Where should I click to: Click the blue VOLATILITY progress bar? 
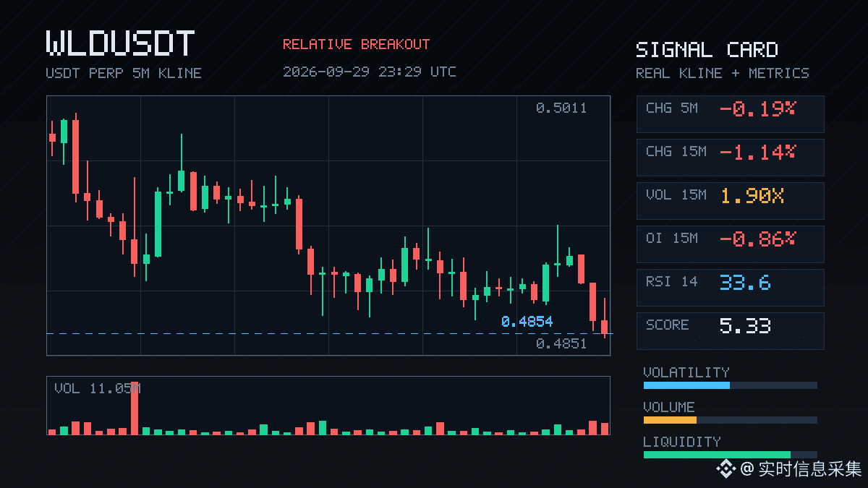[x=686, y=385]
